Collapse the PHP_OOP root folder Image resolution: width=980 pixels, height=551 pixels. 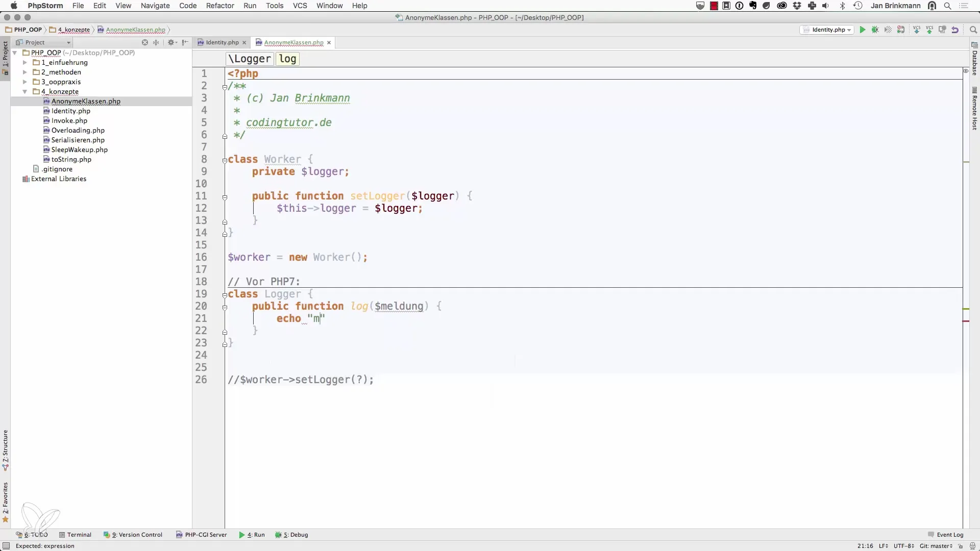pos(15,53)
